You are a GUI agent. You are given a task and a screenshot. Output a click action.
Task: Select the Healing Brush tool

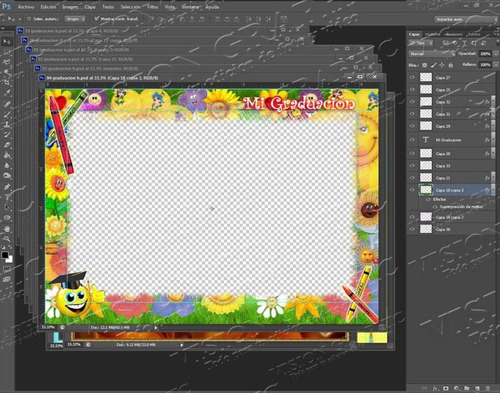[6, 103]
